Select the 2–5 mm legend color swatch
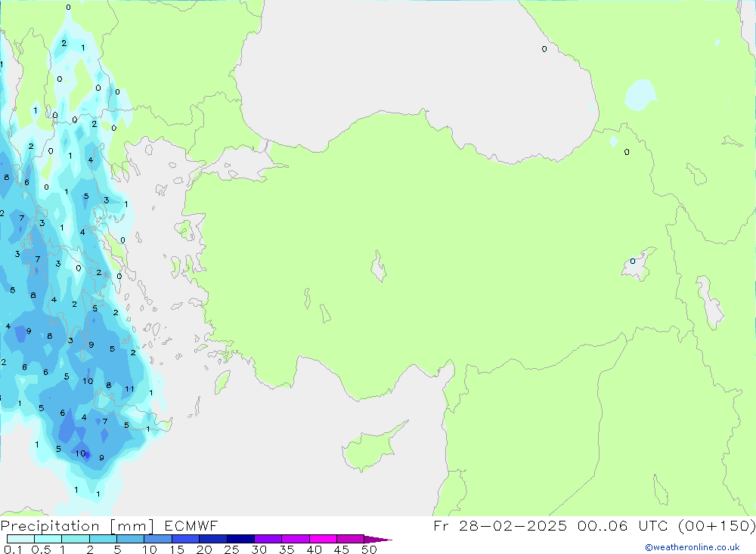 103,539
